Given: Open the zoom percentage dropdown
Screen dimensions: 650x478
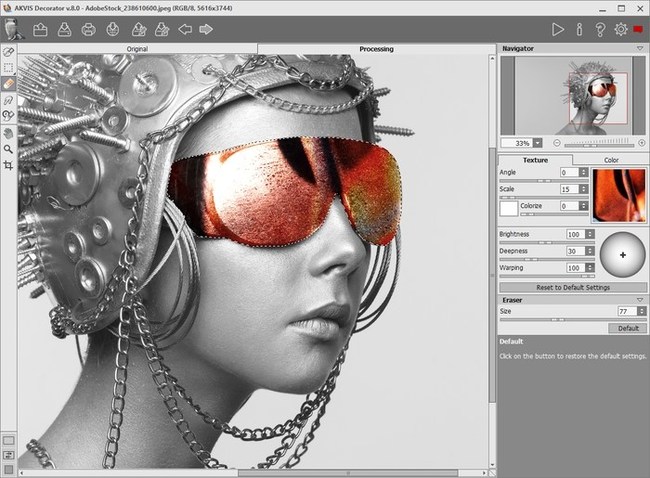Looking at the screenshot, I should 537,143.
